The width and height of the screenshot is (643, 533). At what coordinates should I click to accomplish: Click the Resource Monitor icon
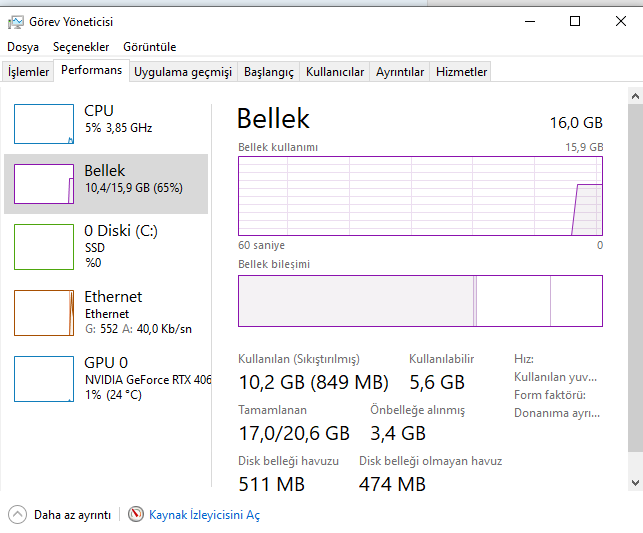[136, 514]
